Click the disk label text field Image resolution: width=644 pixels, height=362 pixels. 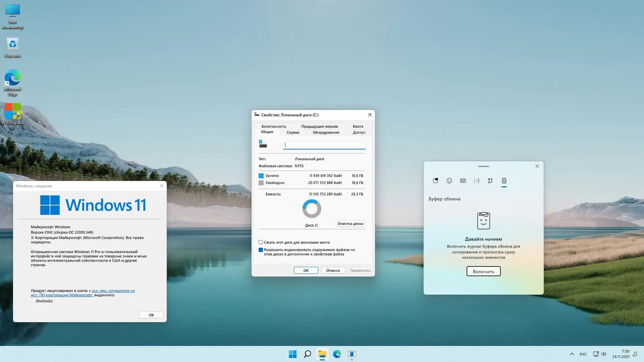324,145
